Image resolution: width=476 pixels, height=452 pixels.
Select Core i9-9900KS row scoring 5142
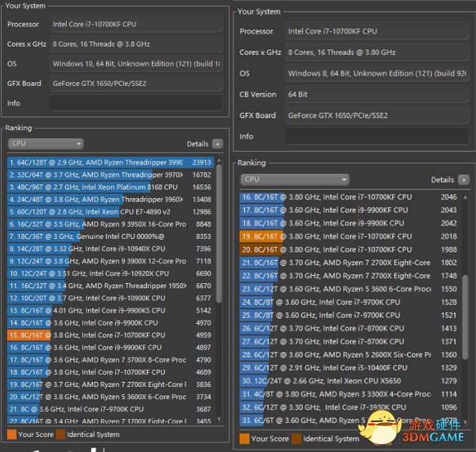[110, 310]
